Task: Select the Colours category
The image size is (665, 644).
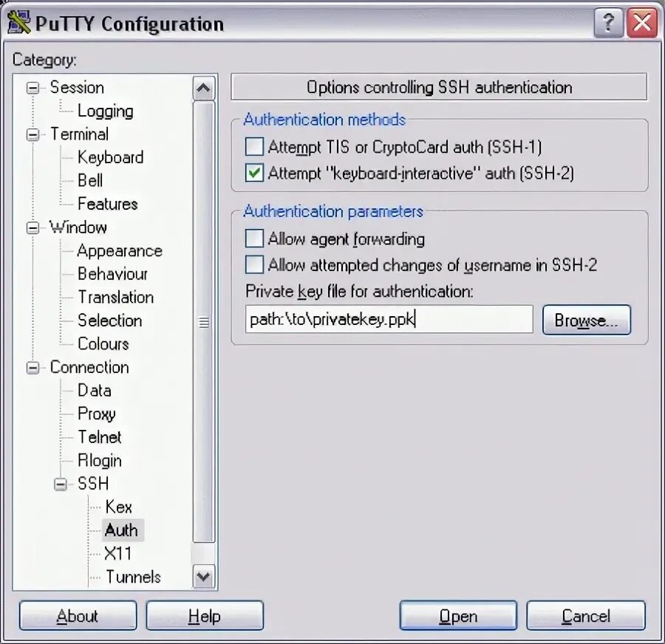Action: click(103, 344)
